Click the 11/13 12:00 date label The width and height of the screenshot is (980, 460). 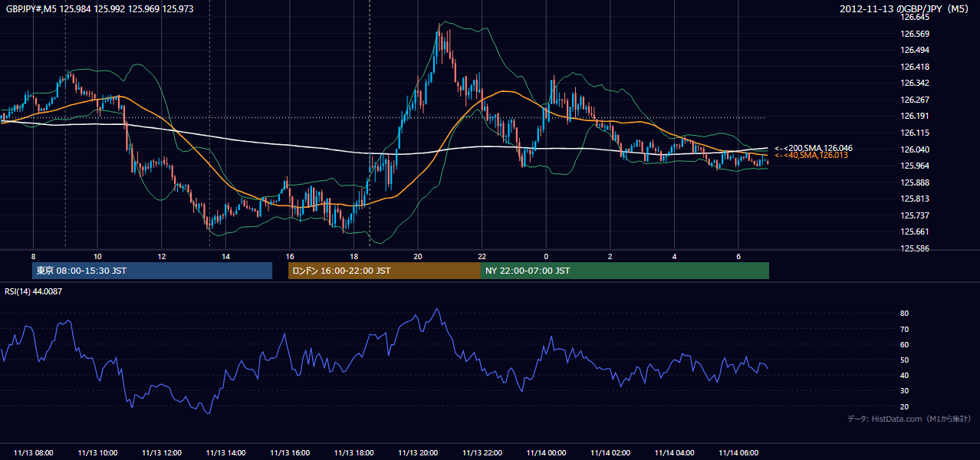coord(162,453)
